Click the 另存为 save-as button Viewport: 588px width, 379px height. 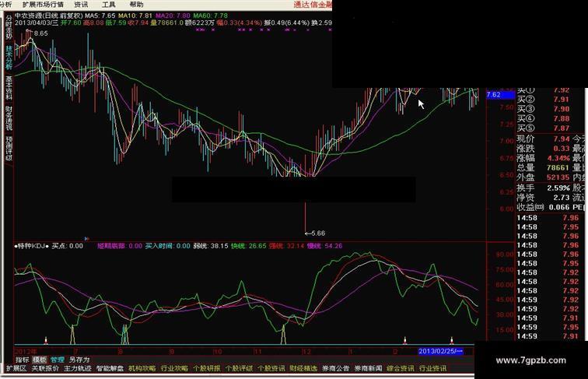79,360
